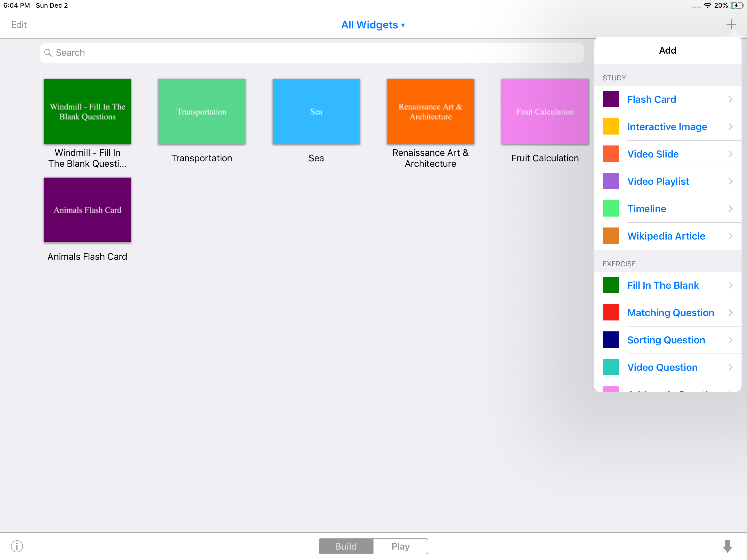The image size is (747, 560).
Task: Click the search magnifier icon
Action: click(x=48, y=53)
